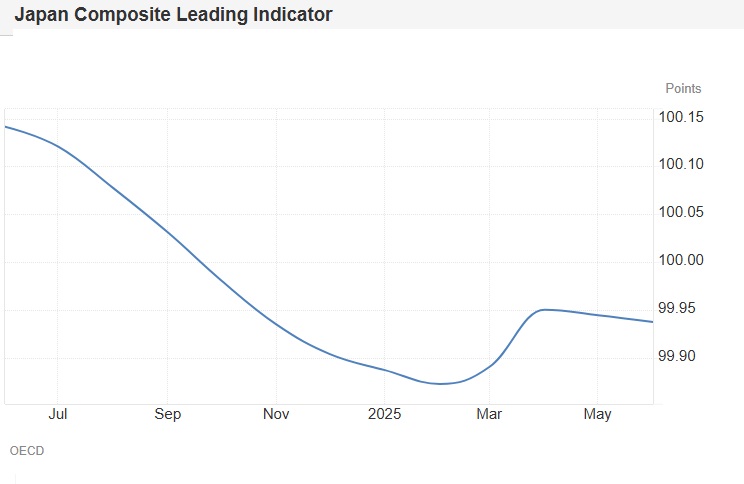Click the 100.10 value axis label

tap(681, 165)
